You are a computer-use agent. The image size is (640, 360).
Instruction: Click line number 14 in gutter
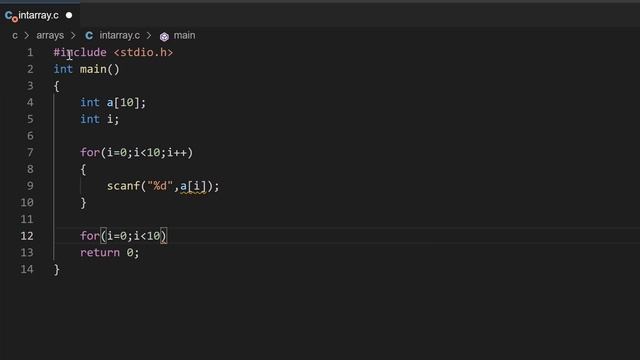click(27, 269)
